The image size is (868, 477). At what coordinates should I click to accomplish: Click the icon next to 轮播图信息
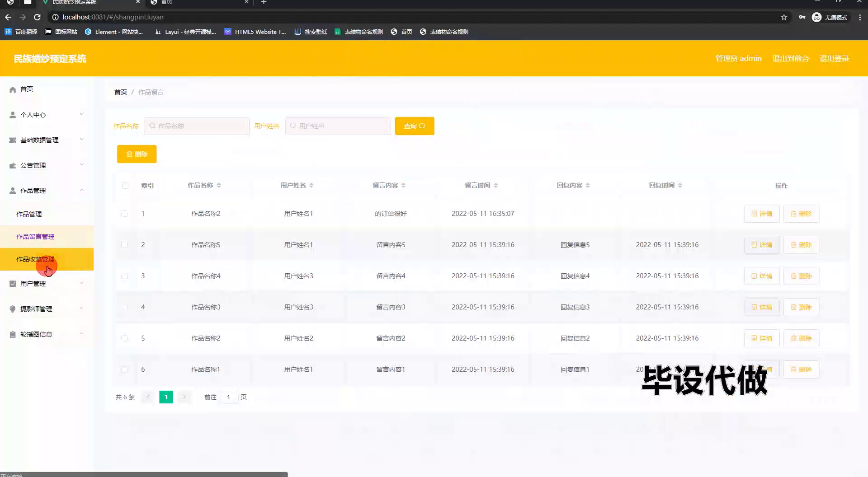point(13,334)
